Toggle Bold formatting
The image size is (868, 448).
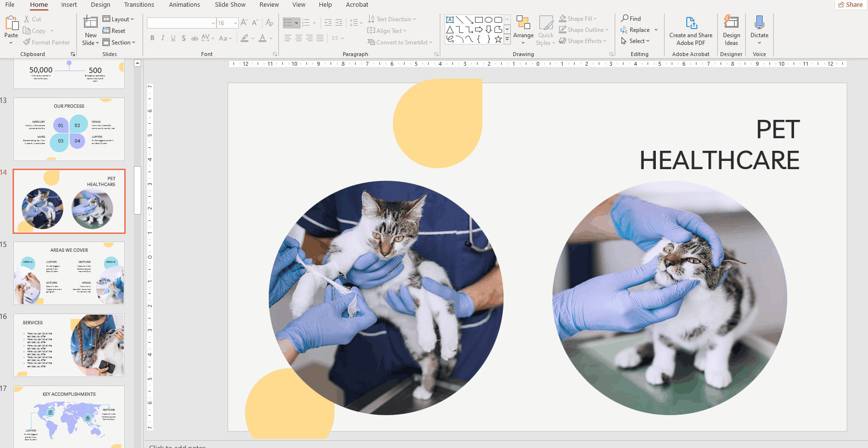[x=152, y=38]
